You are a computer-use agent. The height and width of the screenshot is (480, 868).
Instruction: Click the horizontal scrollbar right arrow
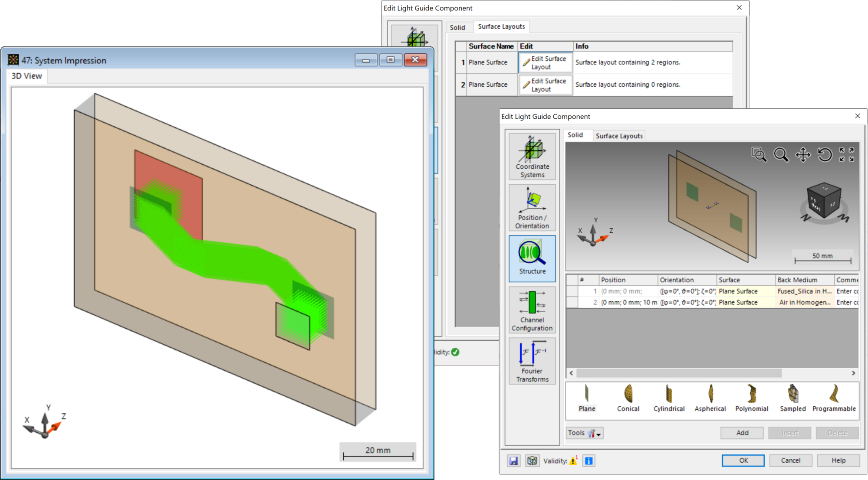coord(853,373)
